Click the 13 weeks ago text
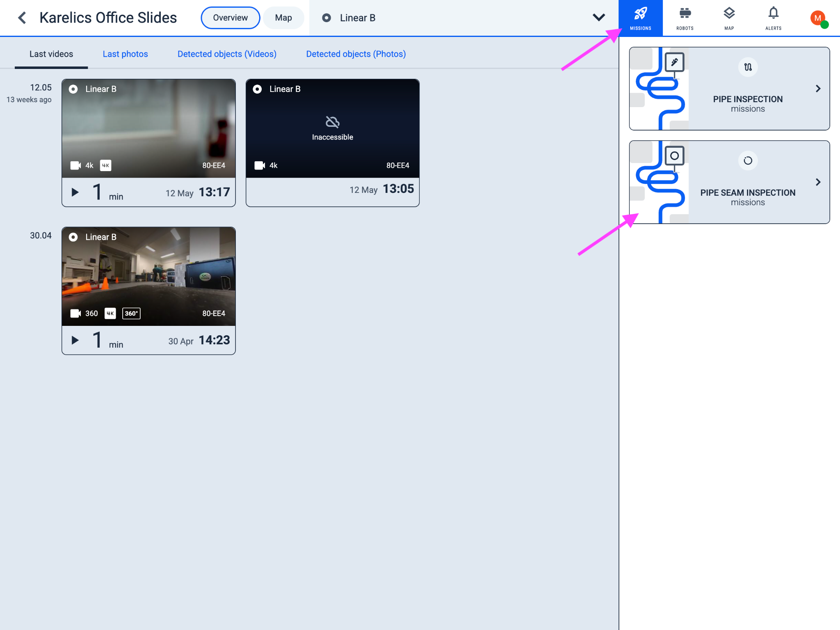The width and height of the screenshot is (840, 630). tap(29, 100)
